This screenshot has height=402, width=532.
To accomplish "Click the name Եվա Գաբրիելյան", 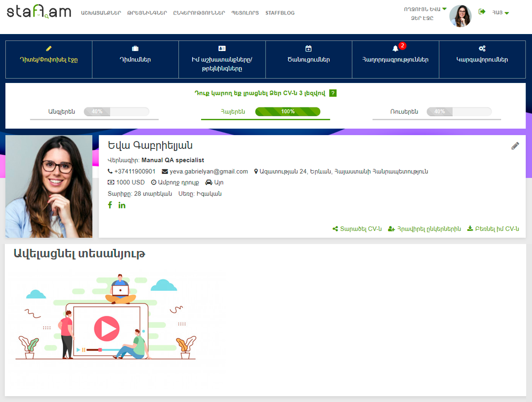I will 150,145.
